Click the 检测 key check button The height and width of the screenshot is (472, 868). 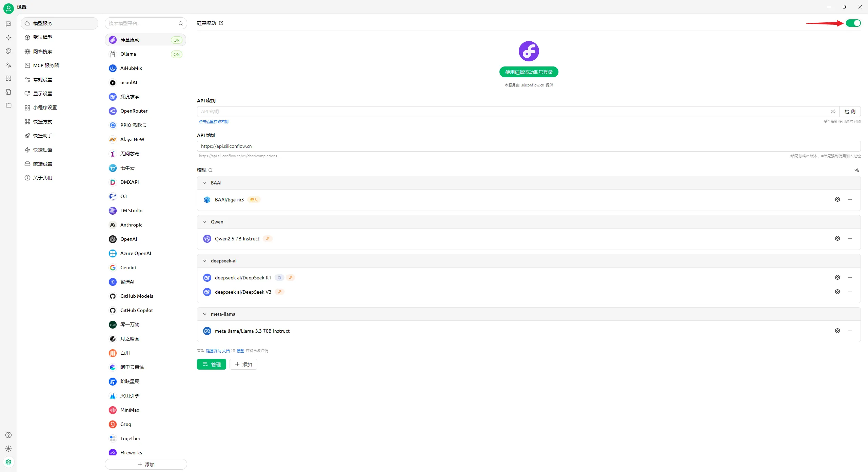click(x=850, y=112)
